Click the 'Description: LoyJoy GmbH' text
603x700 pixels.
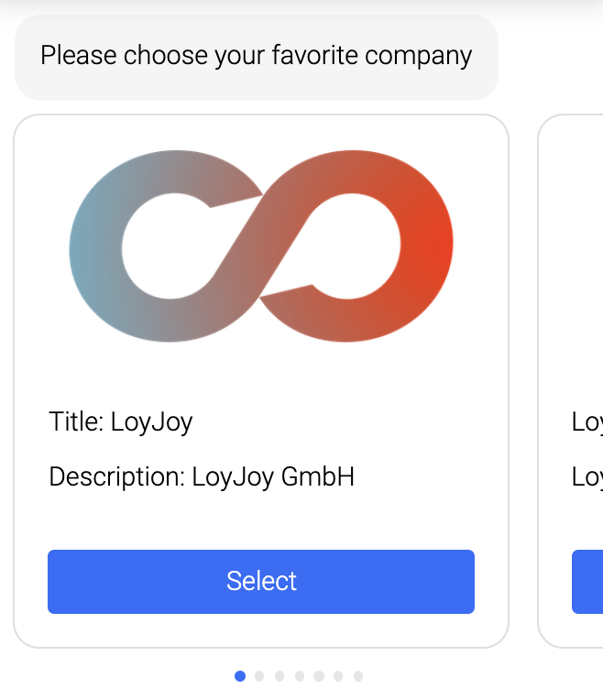pyautogui.click(x=202, y=476)
